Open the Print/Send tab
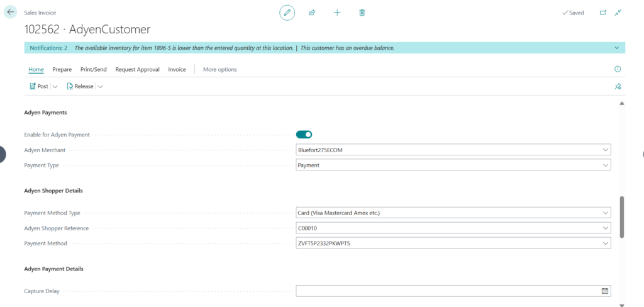Screen dimensions: 644x307 click(94, 69)
